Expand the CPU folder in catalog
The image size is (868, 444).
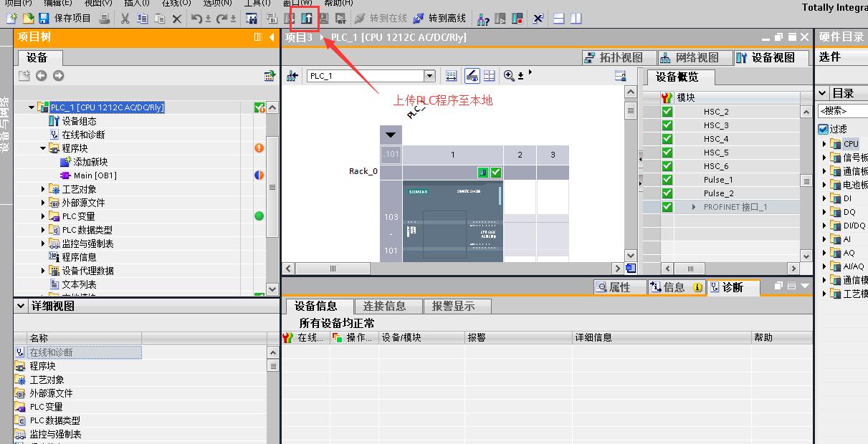[824, 144]
